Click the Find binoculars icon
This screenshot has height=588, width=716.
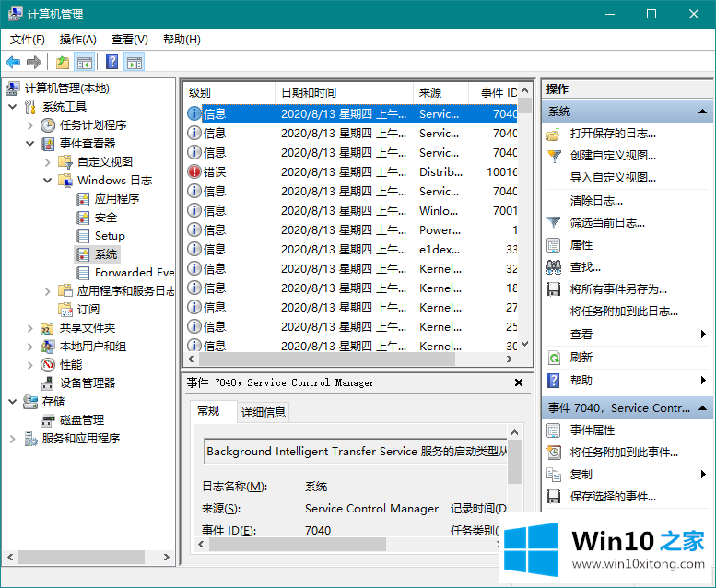pyautogui.click(x=554, y=267)
